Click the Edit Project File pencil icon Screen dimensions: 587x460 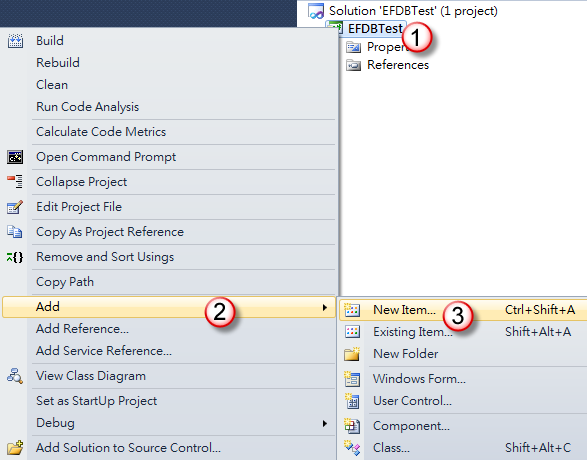coord(15,207)
